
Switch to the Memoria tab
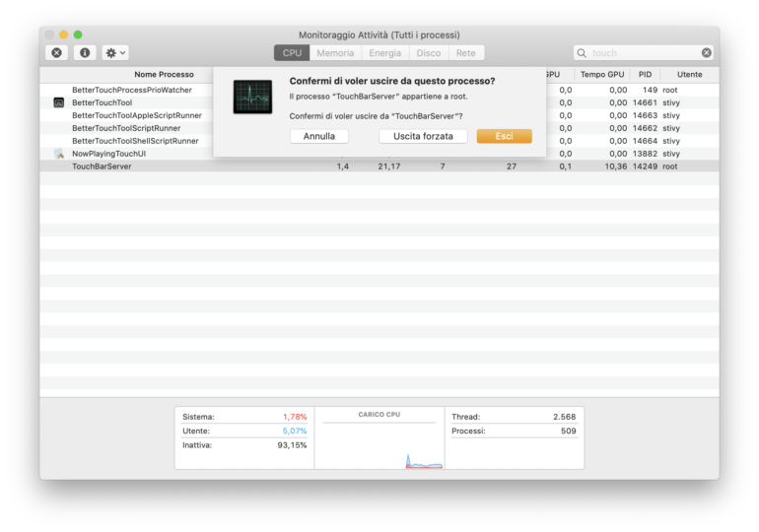pos(335,53)
